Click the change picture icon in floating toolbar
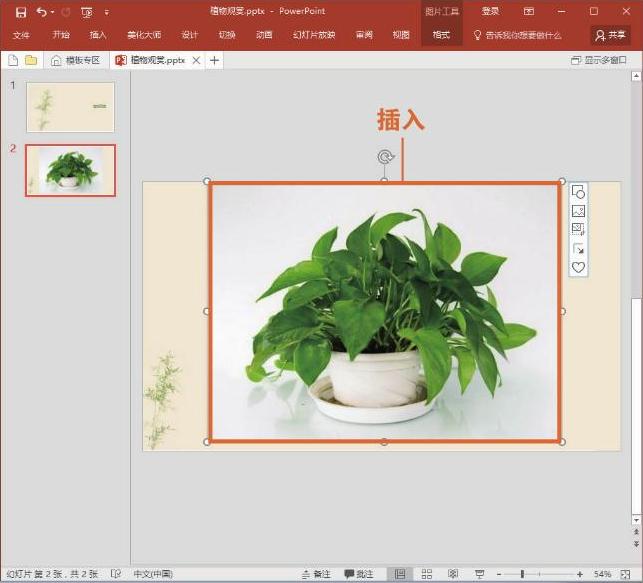Image resolution: width=643 pixels, height=583 pixels. pos(578,229)
